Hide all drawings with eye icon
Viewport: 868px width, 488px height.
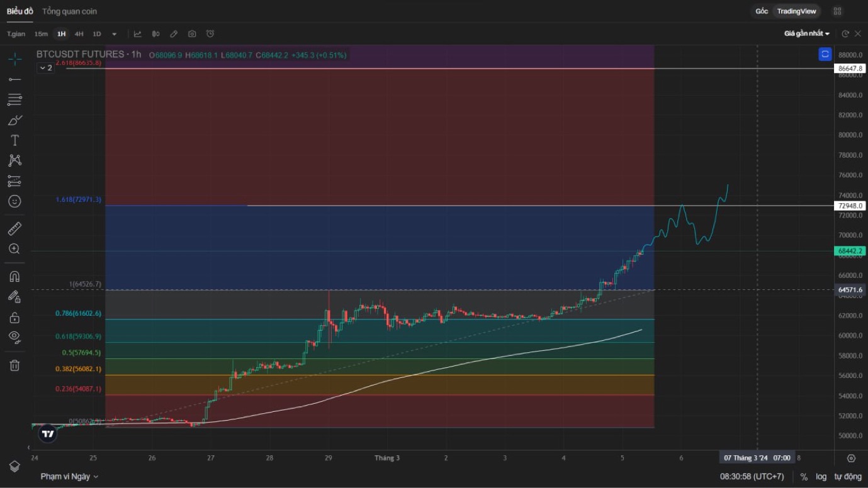click(x=14, y=337)
